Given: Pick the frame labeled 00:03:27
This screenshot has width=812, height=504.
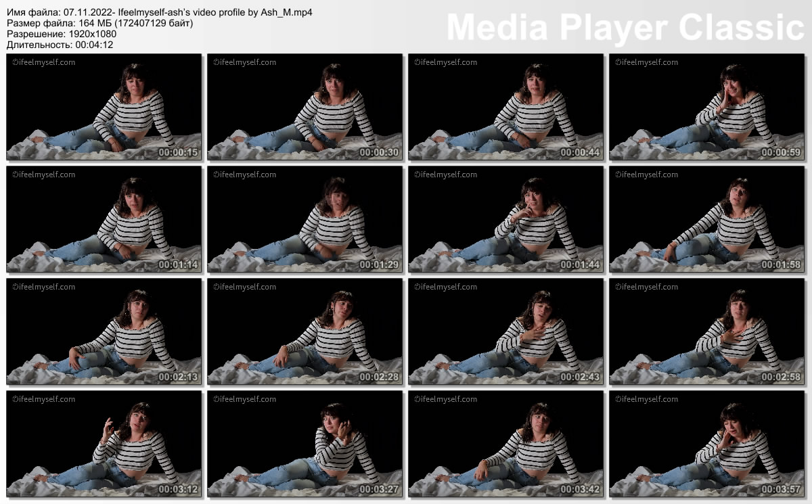Looking at the screenshot, I should 305,444.
